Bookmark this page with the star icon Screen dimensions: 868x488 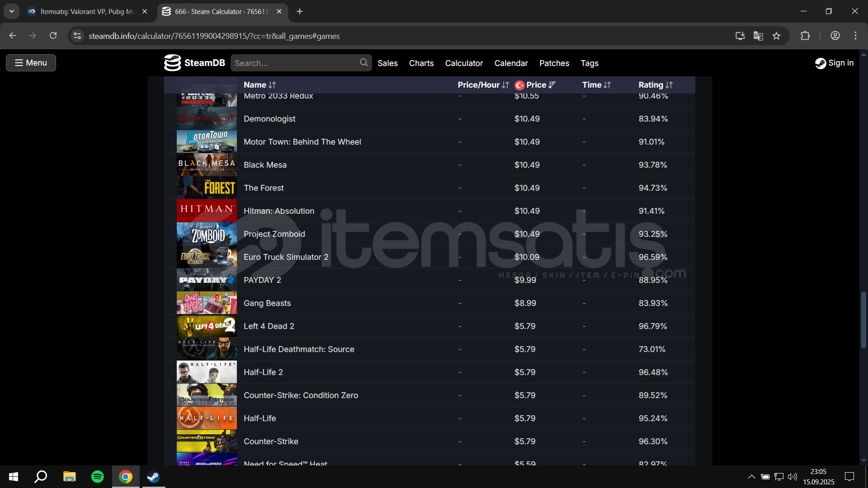tap(776, 36)
